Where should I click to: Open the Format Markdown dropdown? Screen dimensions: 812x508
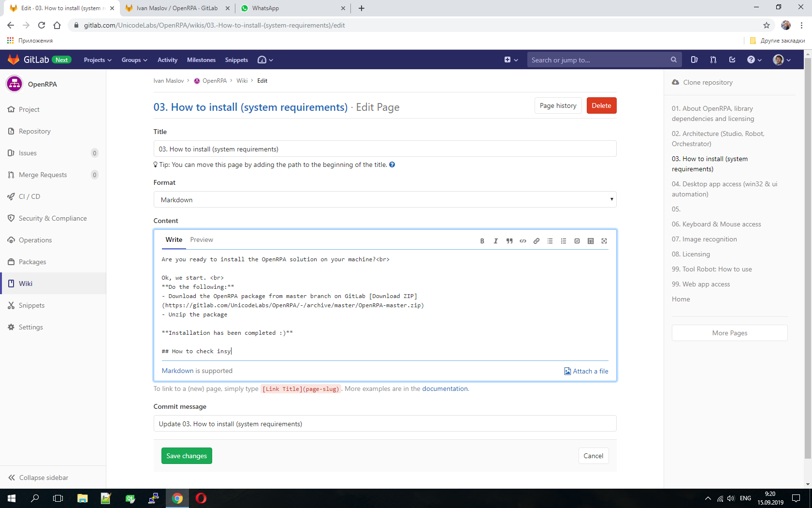(385, 199)
